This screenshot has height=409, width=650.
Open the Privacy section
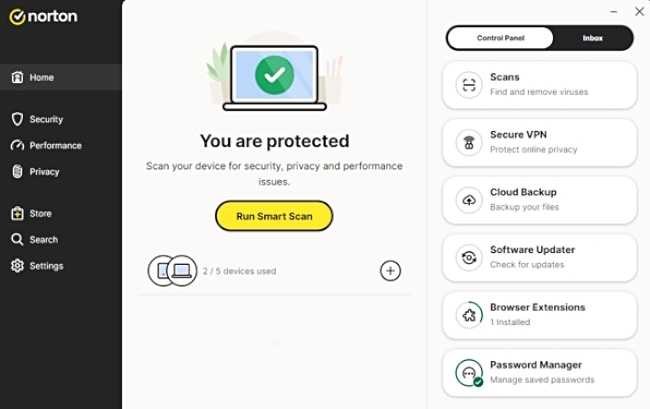coord(44,171)
